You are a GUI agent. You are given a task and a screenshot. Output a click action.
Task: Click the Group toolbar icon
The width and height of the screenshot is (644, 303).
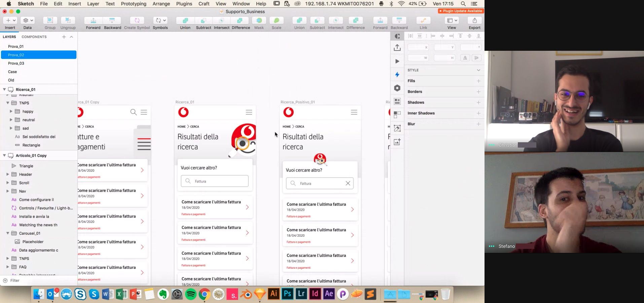(50, 21)
